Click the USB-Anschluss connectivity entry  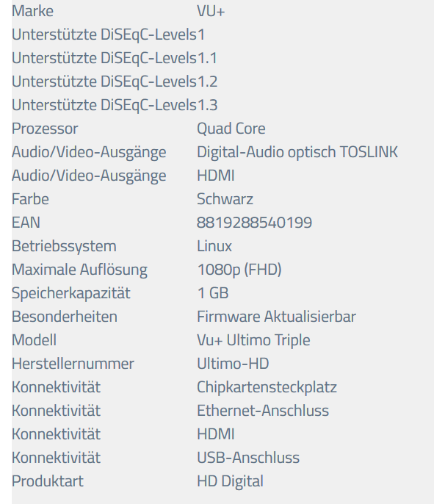click(x=248, y=458)
